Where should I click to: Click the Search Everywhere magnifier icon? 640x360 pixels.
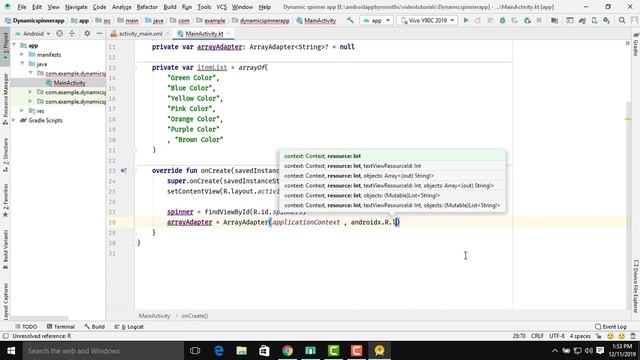point(622,20)
